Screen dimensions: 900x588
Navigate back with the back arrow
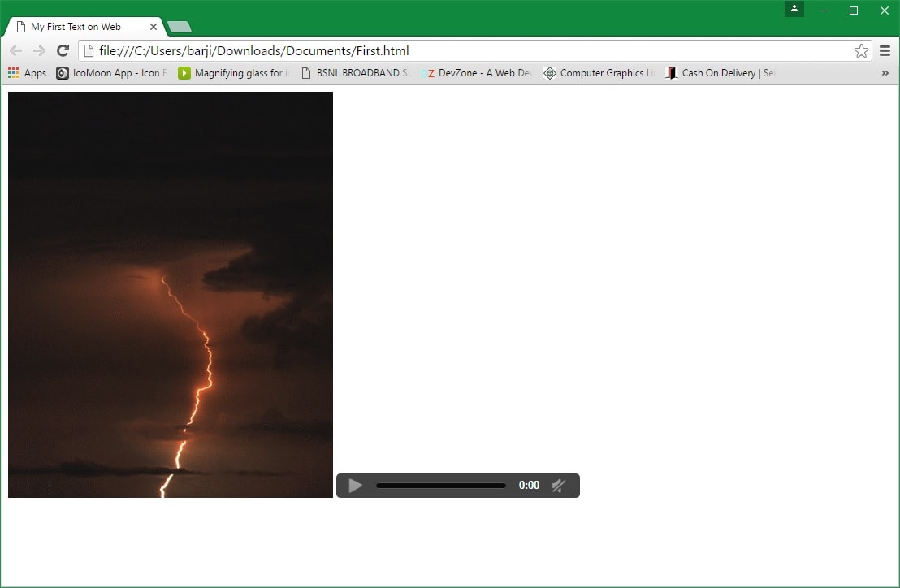pyautogui.click(x=15, y=50)
